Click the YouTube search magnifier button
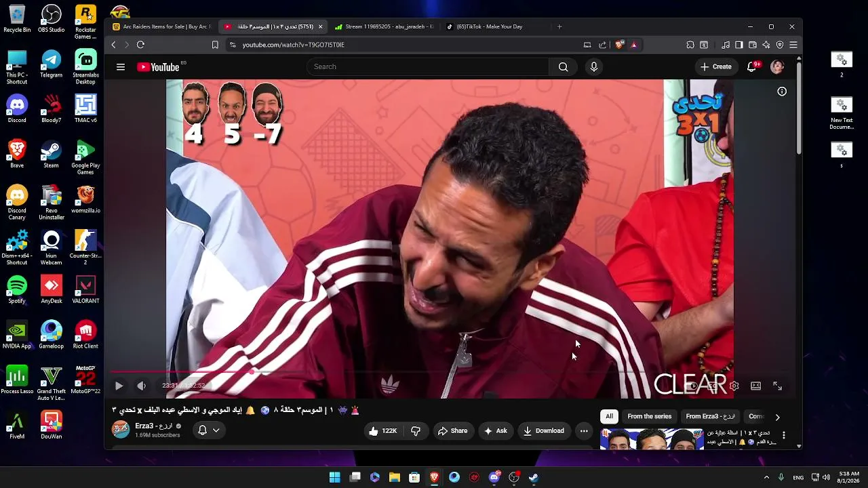This screenshot has height=488, width=868. click(563, 67)
